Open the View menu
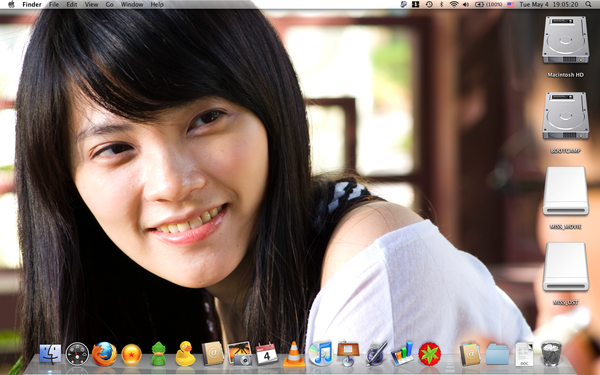The image size is (600, 375). click(91, 5)
